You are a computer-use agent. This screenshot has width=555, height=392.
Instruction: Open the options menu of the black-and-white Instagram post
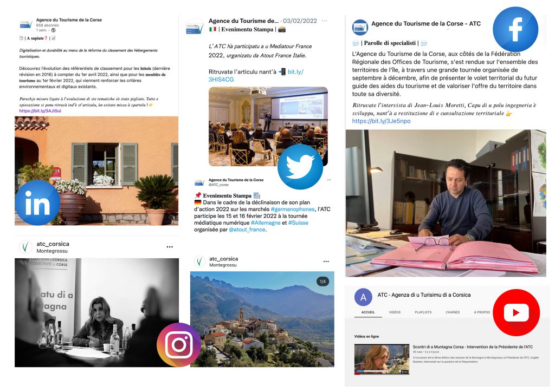170,247
